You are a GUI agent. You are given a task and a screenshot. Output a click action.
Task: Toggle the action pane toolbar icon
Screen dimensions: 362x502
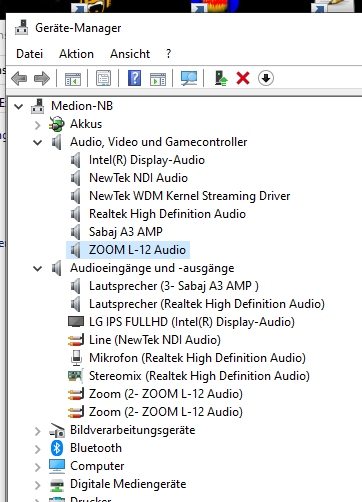(158, 79)
